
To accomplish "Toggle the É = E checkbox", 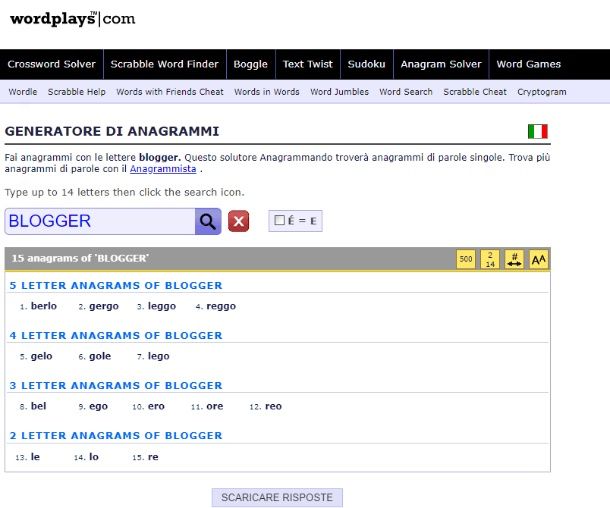I will [279, 220].
